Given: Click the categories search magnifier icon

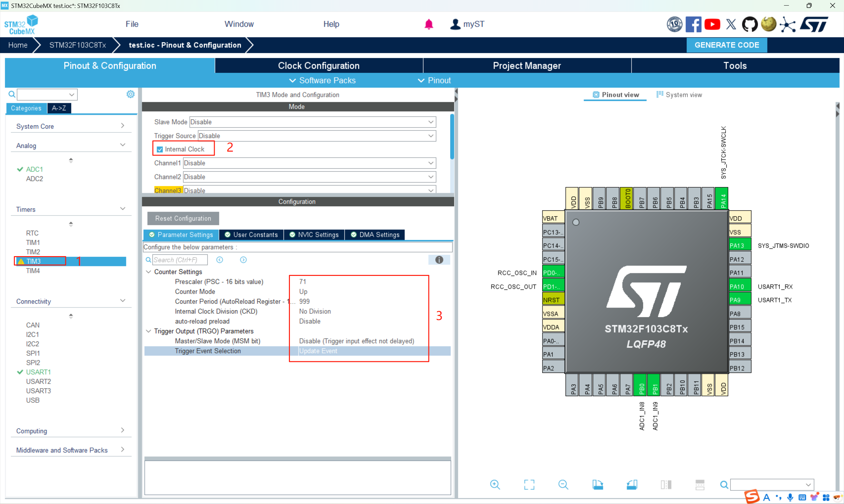Looking at the screenshot, I should [12, 94].
